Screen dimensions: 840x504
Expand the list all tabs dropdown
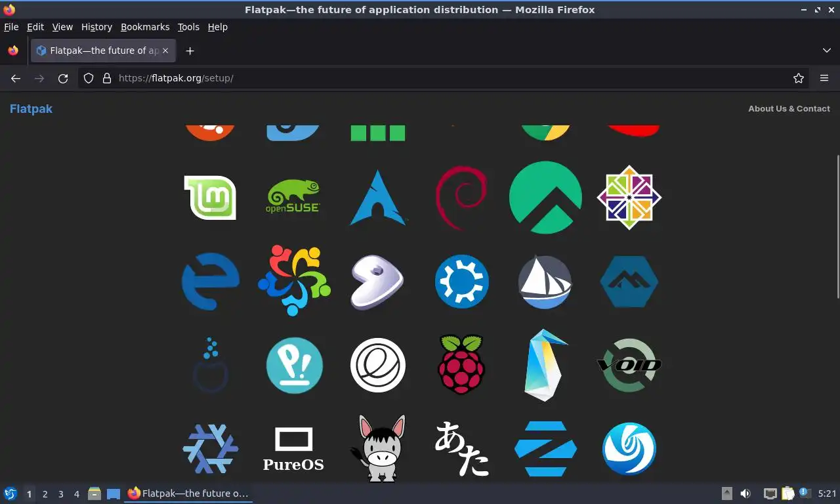[x=827, y=51]
